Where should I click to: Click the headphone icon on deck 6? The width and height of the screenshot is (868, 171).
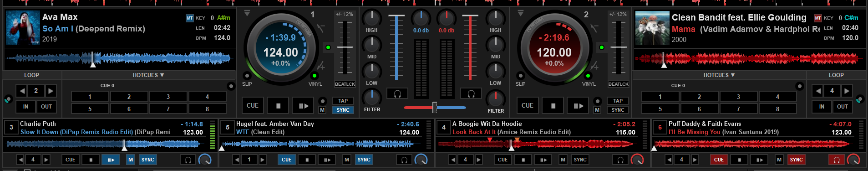point(836,160)
